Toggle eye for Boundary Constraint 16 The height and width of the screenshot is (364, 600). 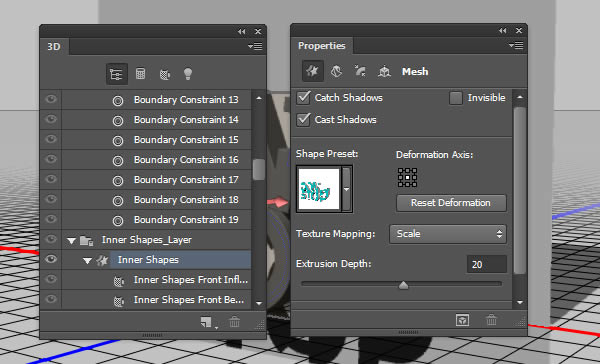pos(51,159)
